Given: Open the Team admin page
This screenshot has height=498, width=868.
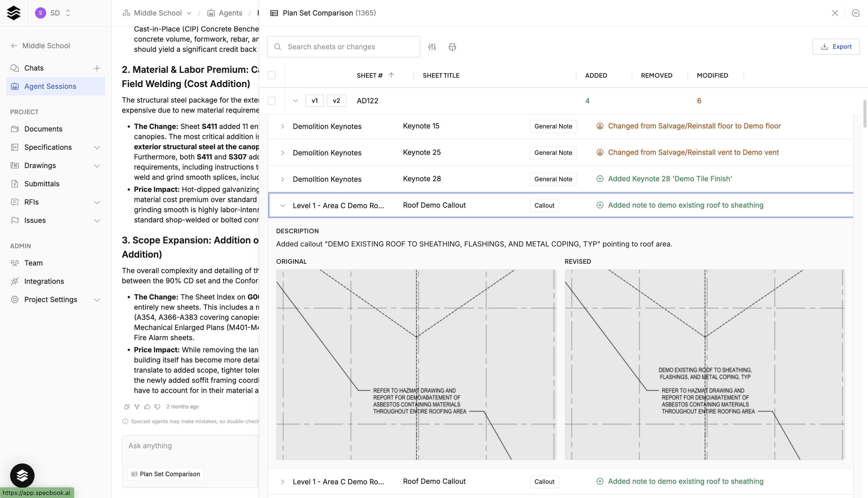Looking at the screenshot, I should point(33,263).
